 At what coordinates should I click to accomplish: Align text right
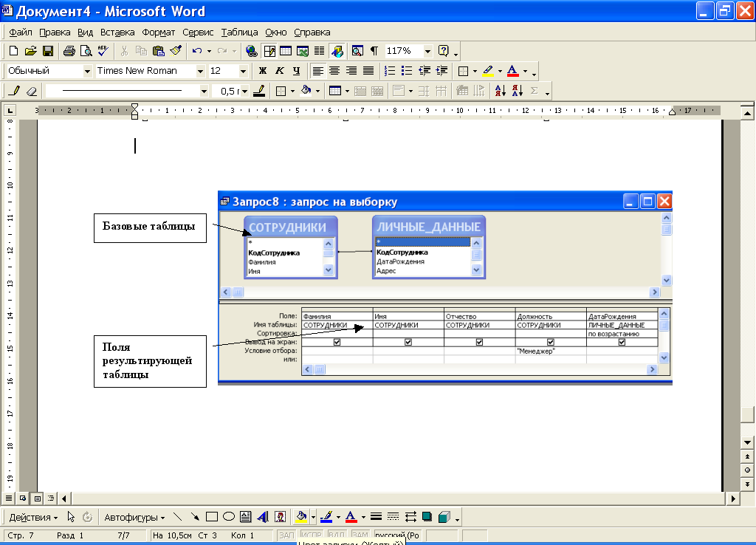tap(351, 71)
